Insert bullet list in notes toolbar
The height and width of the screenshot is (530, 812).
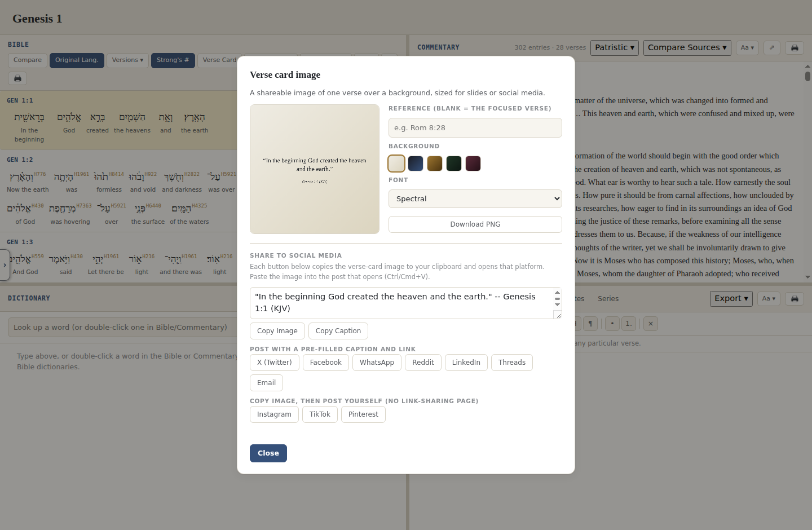pos(612,324)
